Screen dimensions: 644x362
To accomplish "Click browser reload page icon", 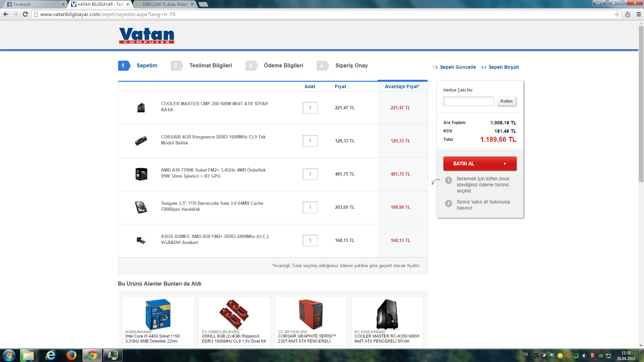I will [25, 14].
